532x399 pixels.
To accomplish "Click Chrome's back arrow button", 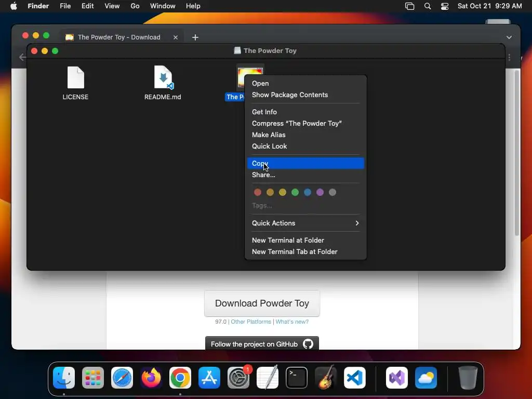I will click(22, 57).
